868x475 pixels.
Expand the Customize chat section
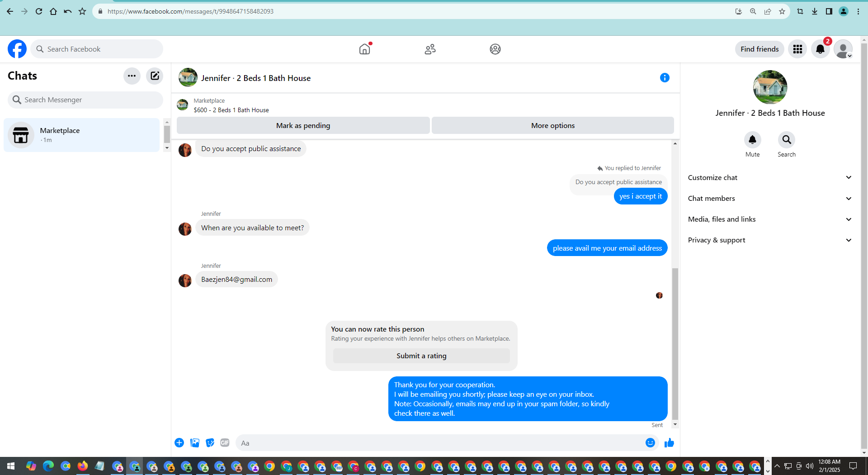769,178
